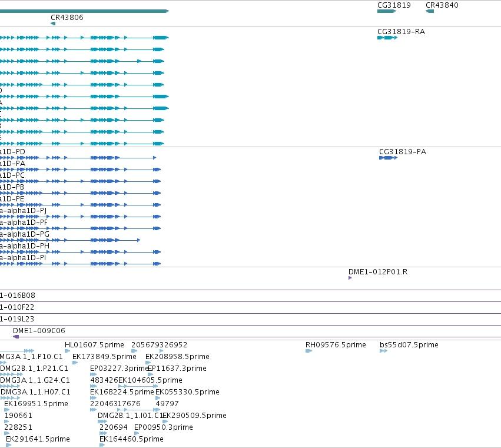This screenshot has width=501, height=448.
Task: Select the EK290509.5prime label
Action: [x=195, y=416]
